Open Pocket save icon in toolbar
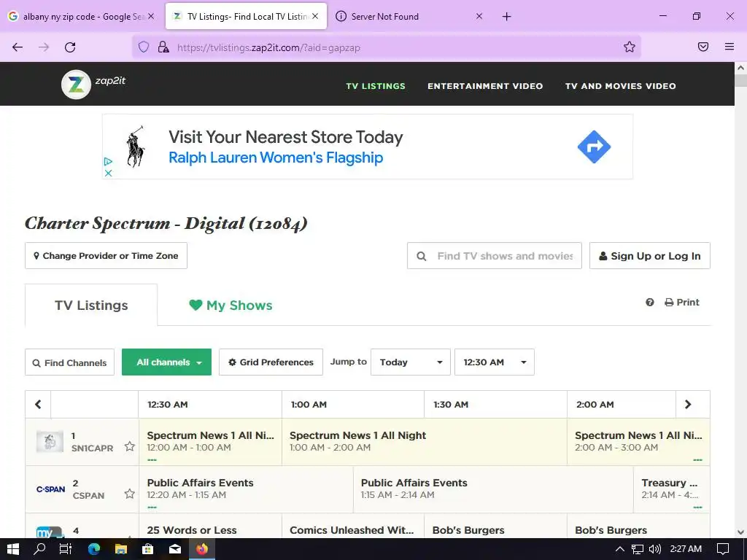This screenshot has width=747, height=560. (x=703, y=47)
